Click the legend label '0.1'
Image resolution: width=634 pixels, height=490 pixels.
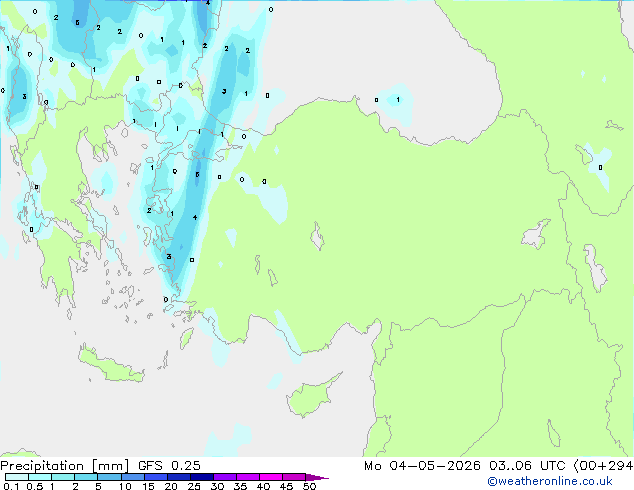(x=11, y=486)
